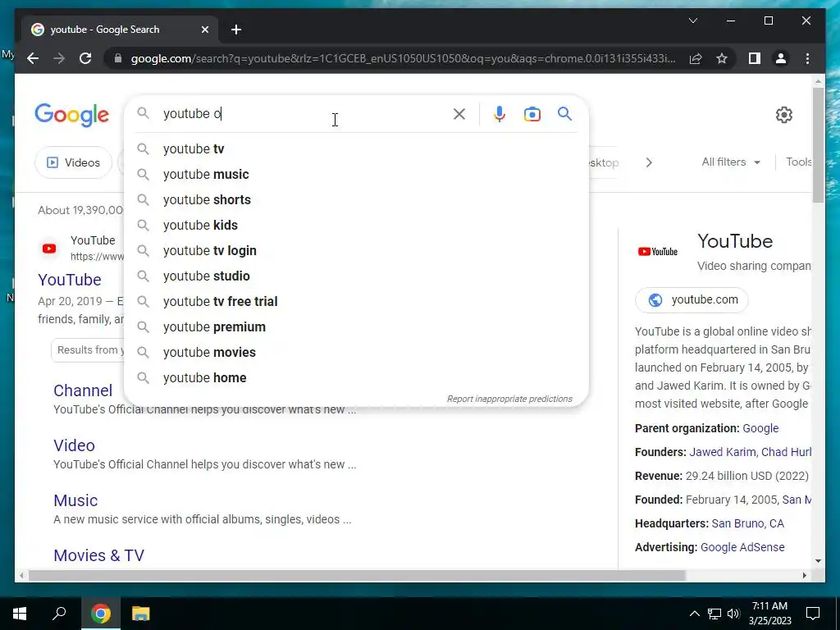Click Report inappropriate predictions

(x=509, y=399)
